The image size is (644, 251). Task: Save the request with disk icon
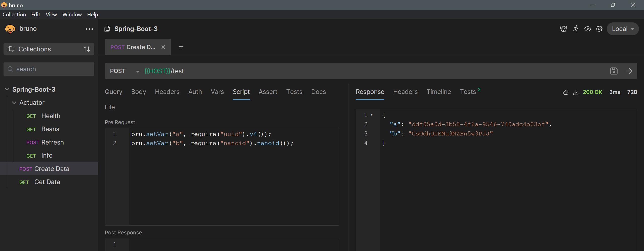click(x=614, y=71)
